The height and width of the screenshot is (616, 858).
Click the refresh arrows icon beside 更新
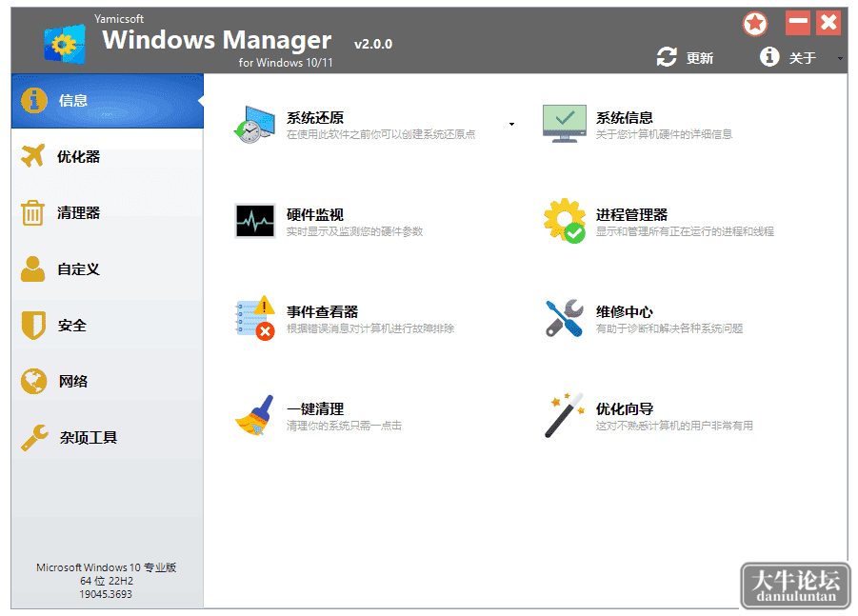tap(667, 57)
